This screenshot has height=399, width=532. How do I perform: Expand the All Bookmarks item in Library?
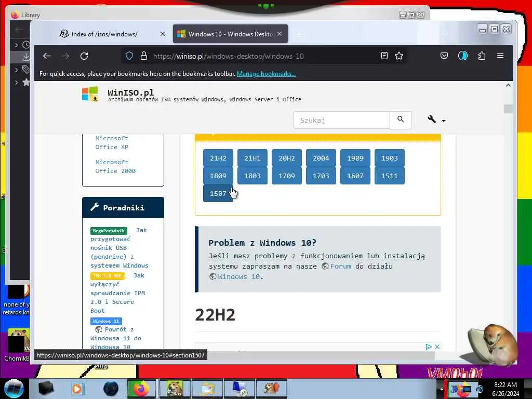16,83
